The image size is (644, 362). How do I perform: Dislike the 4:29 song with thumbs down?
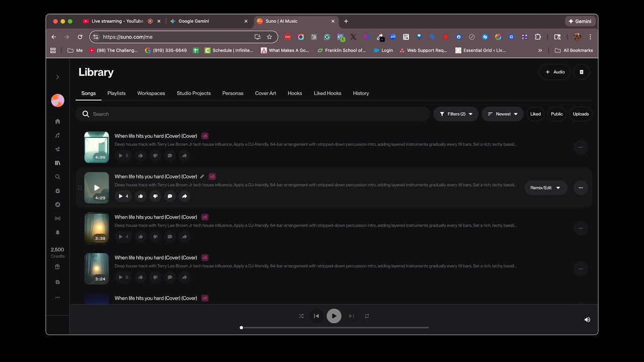point(155,196)
